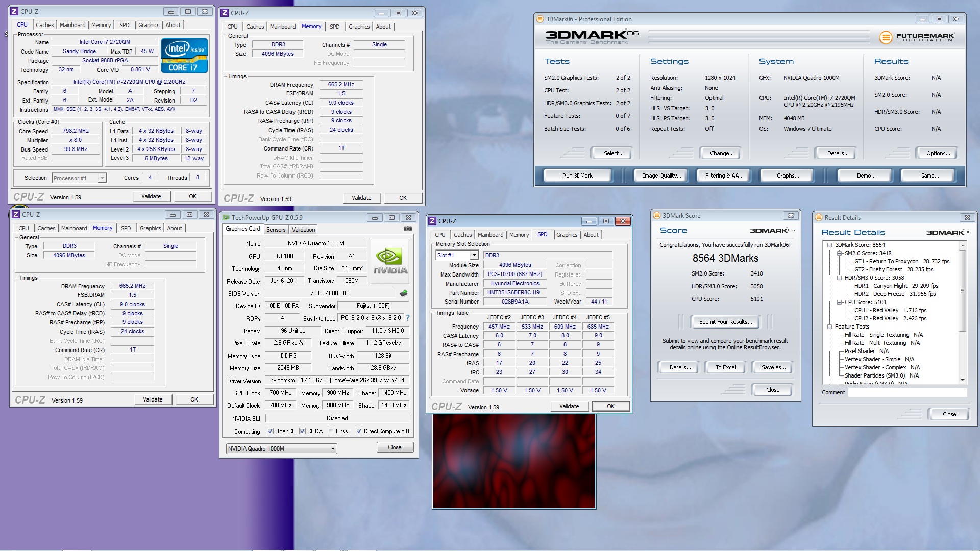Click the BIOS save chip icon
Image resolution: width=980 pixels, height=551 pixels.
click(404, 293)
